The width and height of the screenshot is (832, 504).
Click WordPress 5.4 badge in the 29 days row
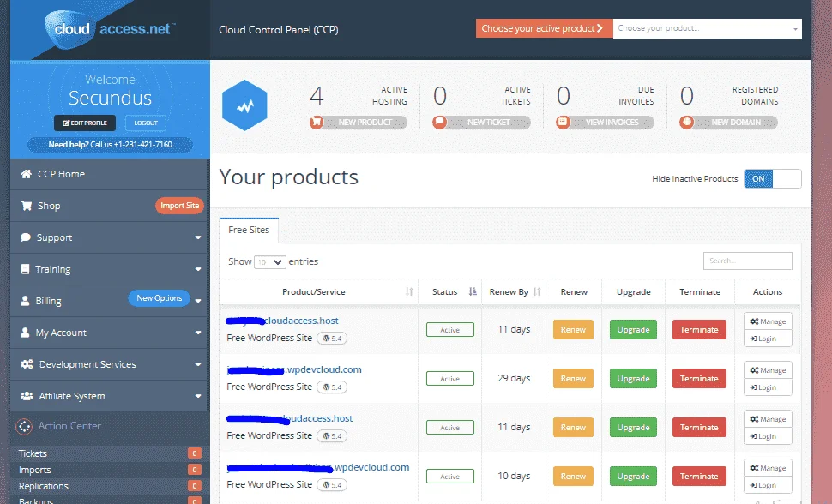click(332, 387)
